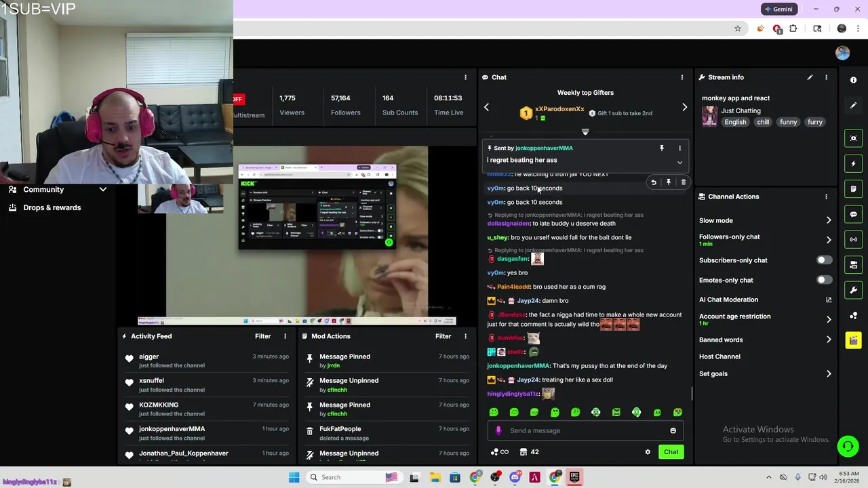Viewport: 868px width, 488px height.
Task: Click the chat scrollbar thumb
Action: click(x=692, y=393)
